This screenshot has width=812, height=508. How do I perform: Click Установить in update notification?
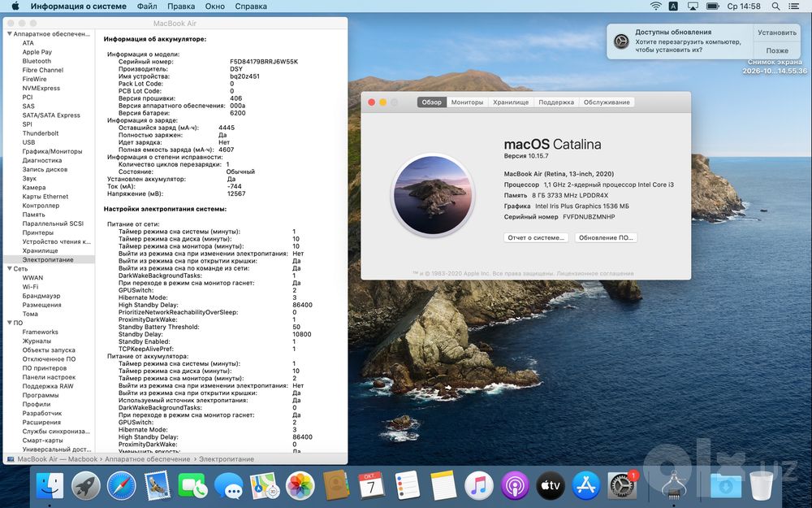click(x=777, y=33)
